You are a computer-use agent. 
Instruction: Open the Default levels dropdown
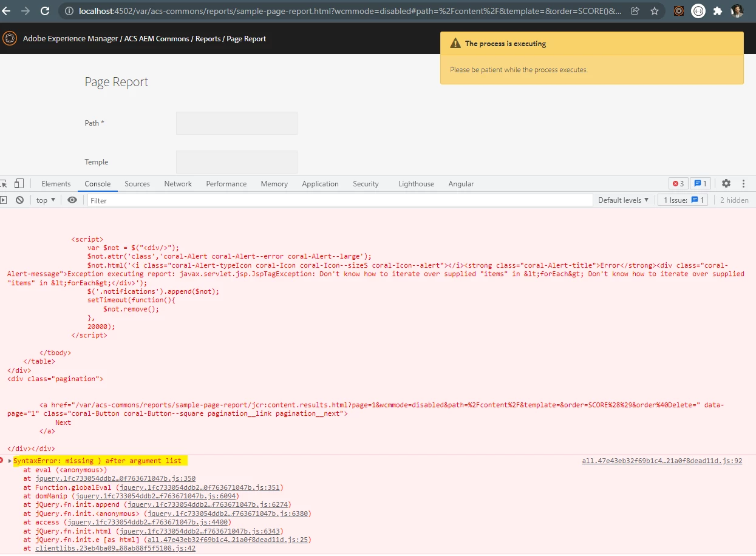623,200
